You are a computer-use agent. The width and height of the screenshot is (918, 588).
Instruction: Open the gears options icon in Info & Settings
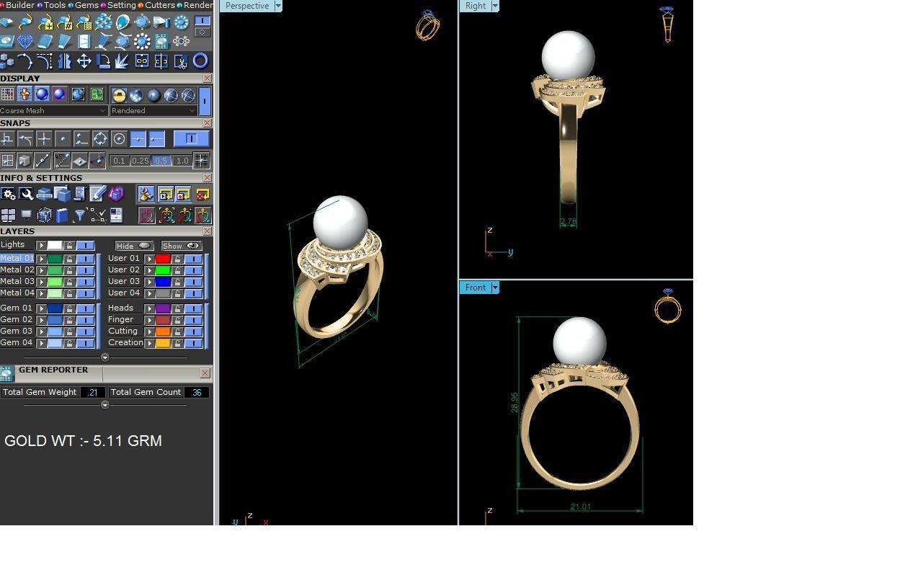pyautogui.click(x=7, y=194)
